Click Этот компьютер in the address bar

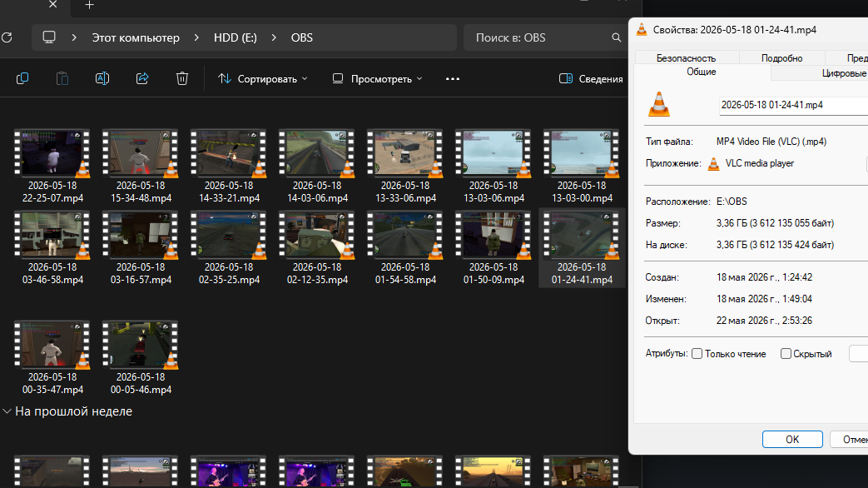(136, 37)
